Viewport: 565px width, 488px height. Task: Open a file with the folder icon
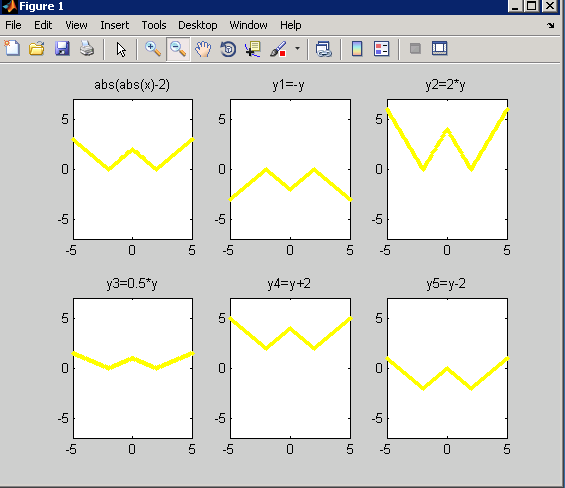[x=37, y=48]
